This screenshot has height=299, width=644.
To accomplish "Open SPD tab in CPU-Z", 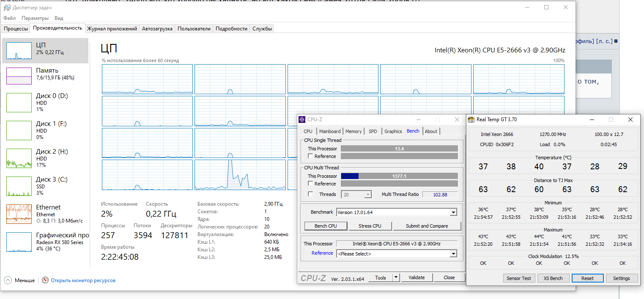I will click(373, 131).
